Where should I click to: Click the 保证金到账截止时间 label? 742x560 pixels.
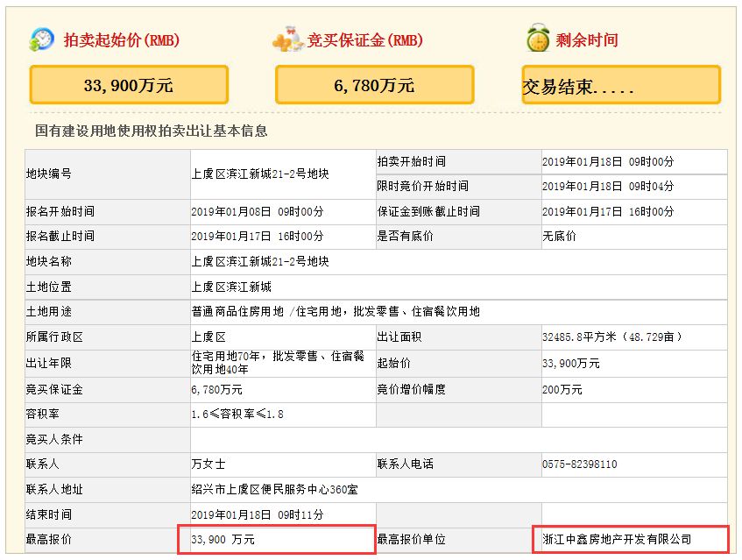428,211
